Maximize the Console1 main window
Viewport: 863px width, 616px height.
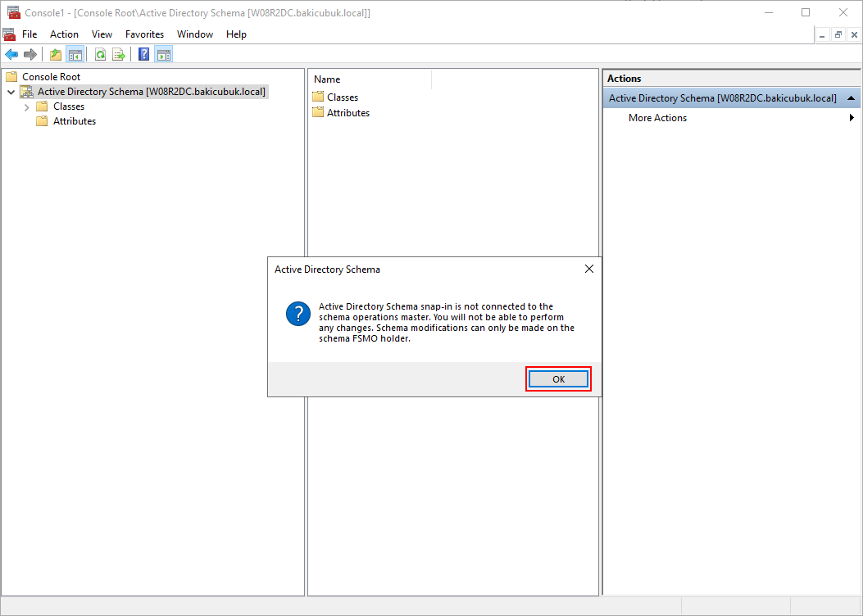coord(806,12)
